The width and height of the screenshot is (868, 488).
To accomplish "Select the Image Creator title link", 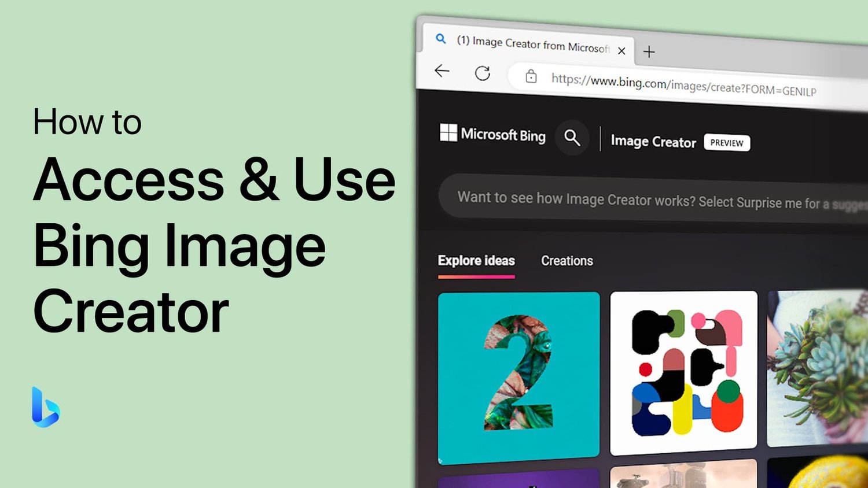I will click(653, 141).
